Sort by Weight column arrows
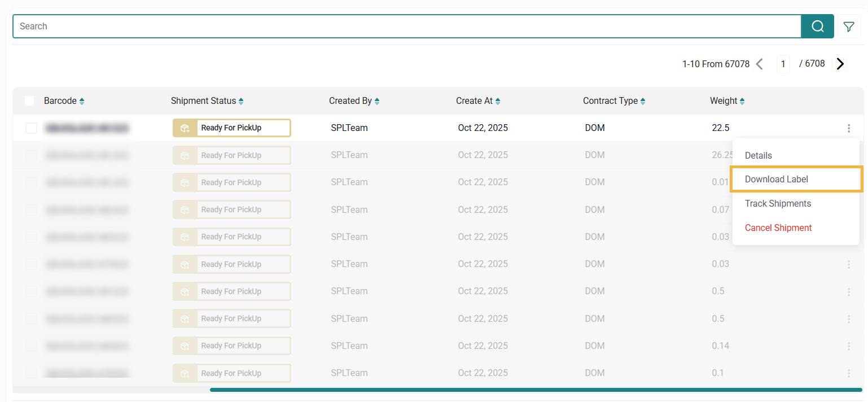Viewport: 868px width, 402px height. pos(742,101)
